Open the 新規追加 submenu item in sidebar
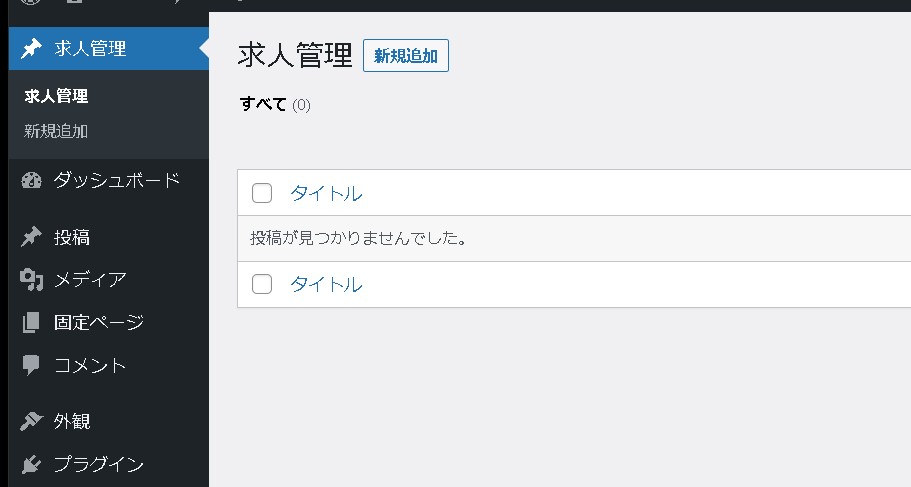Screen dimensions: 911x487 56,131
